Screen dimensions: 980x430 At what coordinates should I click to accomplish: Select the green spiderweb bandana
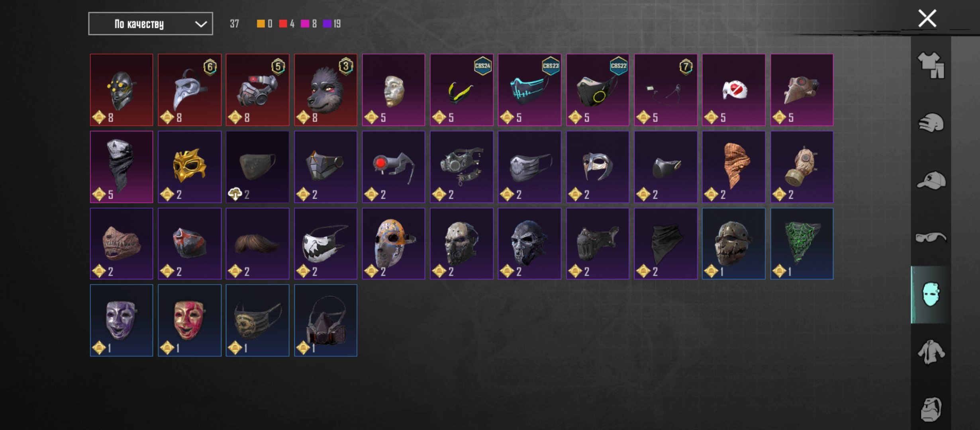(x=802, y=244)
